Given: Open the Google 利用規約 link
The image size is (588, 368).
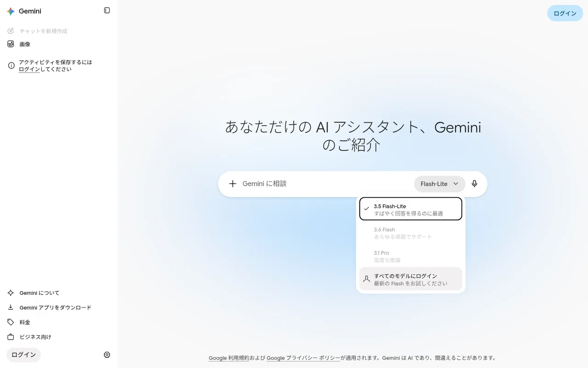Looking at the screenshot, I should coord(229,358).
